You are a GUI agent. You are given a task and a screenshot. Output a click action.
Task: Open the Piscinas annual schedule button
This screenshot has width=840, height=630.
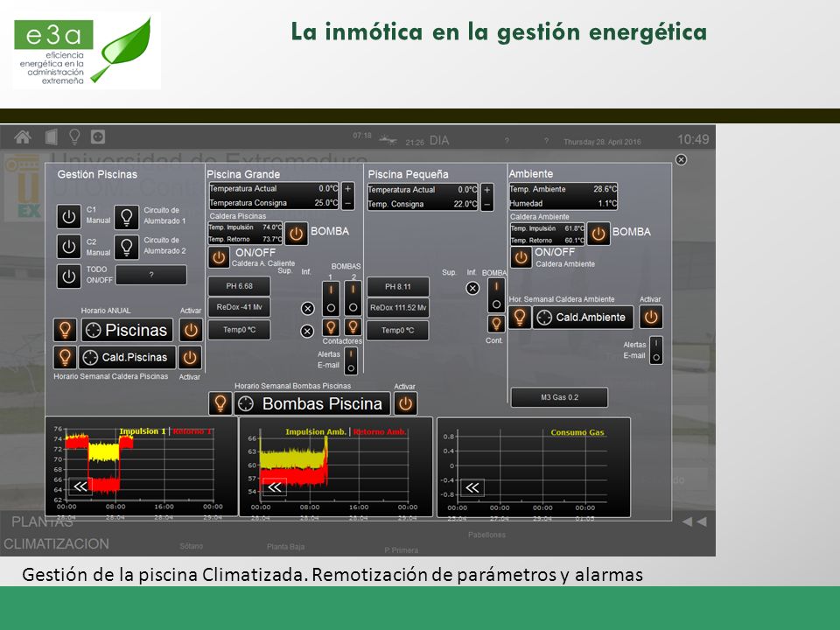click(127, 330)
